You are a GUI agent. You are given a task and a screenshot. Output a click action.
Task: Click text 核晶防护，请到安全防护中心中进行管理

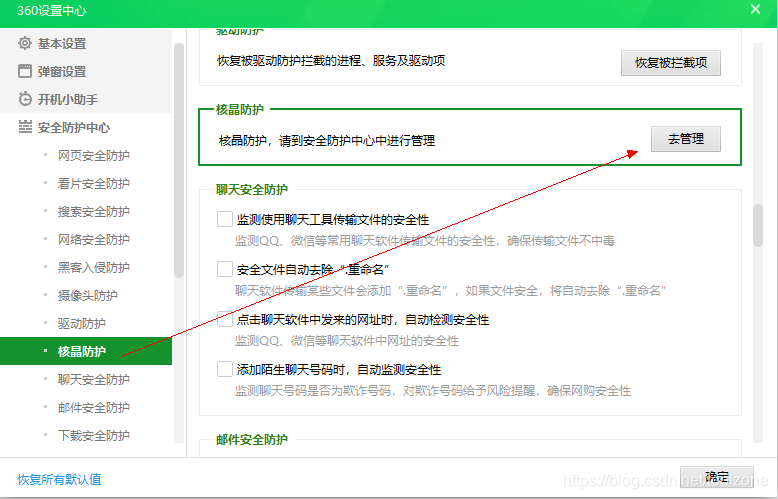pos(327,140)
